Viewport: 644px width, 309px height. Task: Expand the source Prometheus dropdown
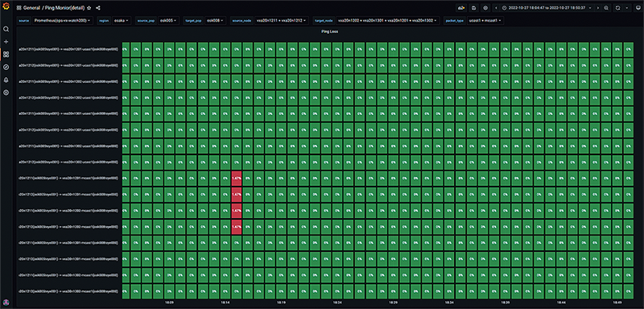[64, 20]
